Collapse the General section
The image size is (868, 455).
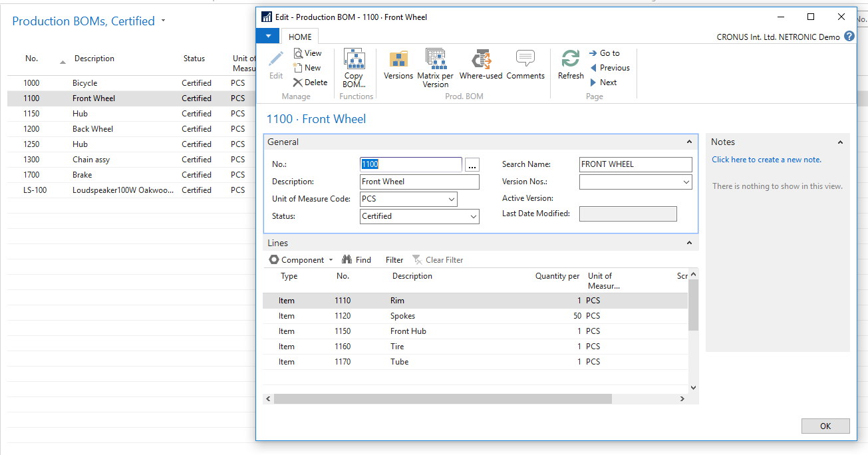pyautogui.click(x=688, y=141)
